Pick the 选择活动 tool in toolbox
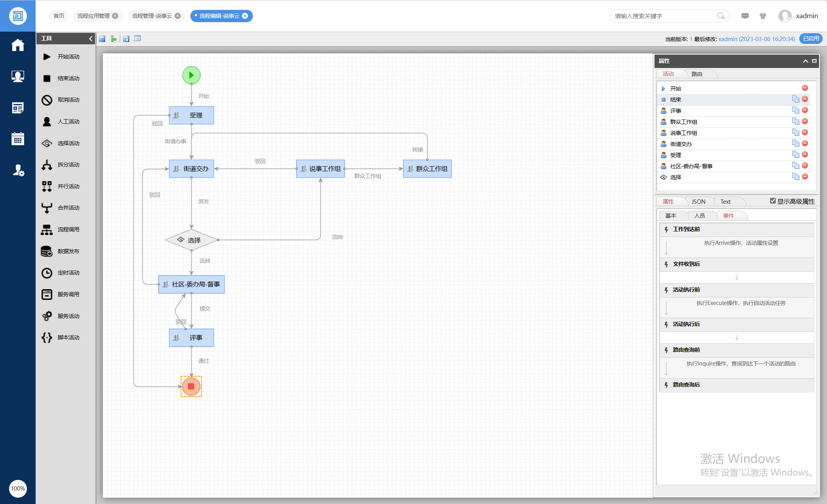The height and width of the screenshot is (504, 827). click(47, 143)
